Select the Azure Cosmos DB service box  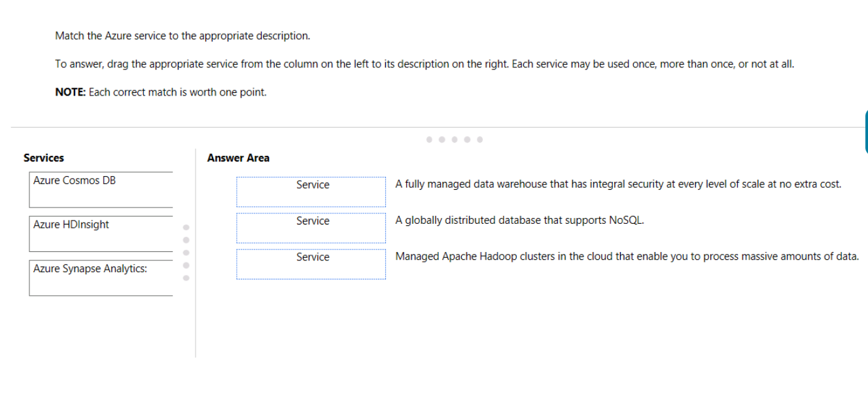click(x=100, y=189)
